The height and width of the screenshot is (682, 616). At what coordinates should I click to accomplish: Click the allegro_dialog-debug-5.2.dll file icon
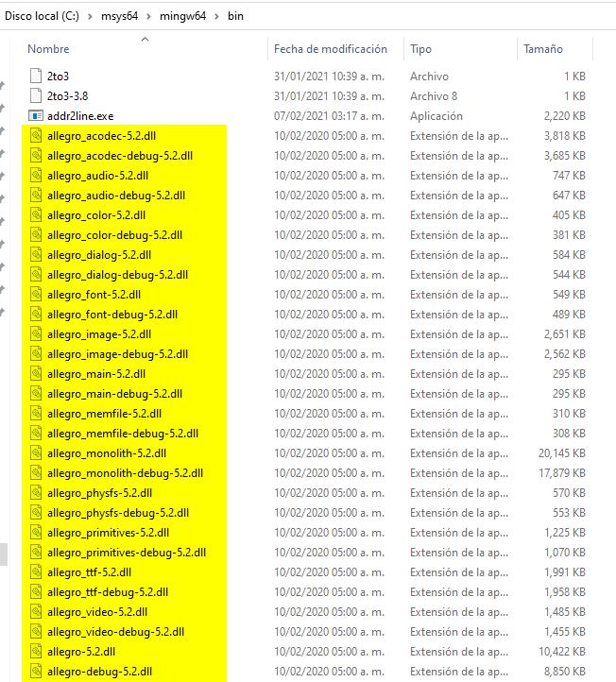tap(36, 275)
